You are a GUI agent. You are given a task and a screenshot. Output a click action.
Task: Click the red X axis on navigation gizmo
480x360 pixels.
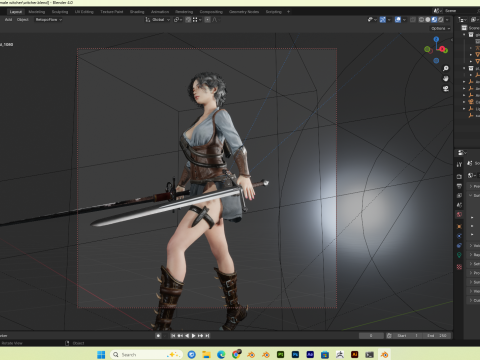pos(442,49)
